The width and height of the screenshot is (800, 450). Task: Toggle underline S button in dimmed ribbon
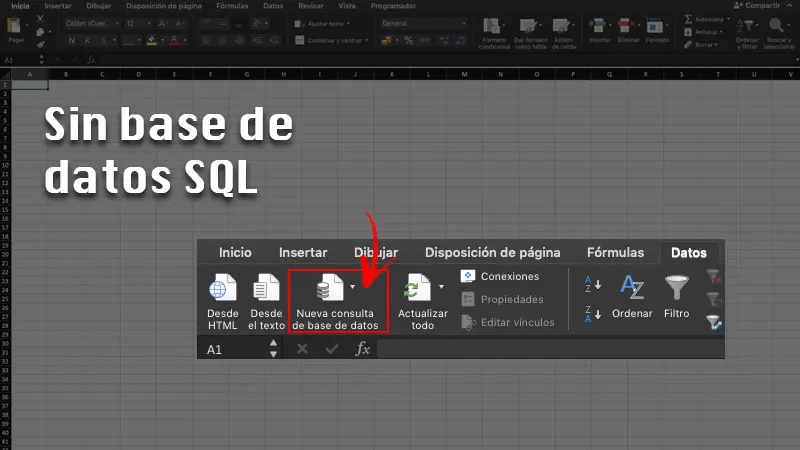click(104, 40)
